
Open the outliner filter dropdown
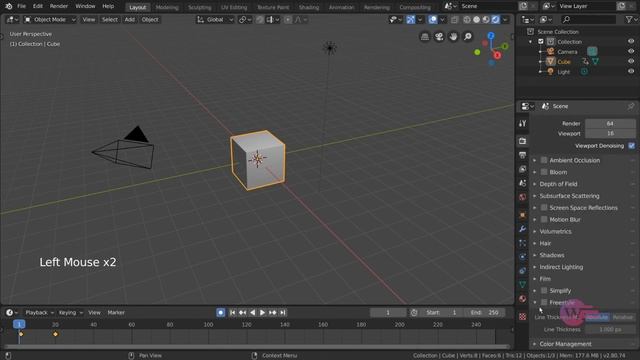630,20
